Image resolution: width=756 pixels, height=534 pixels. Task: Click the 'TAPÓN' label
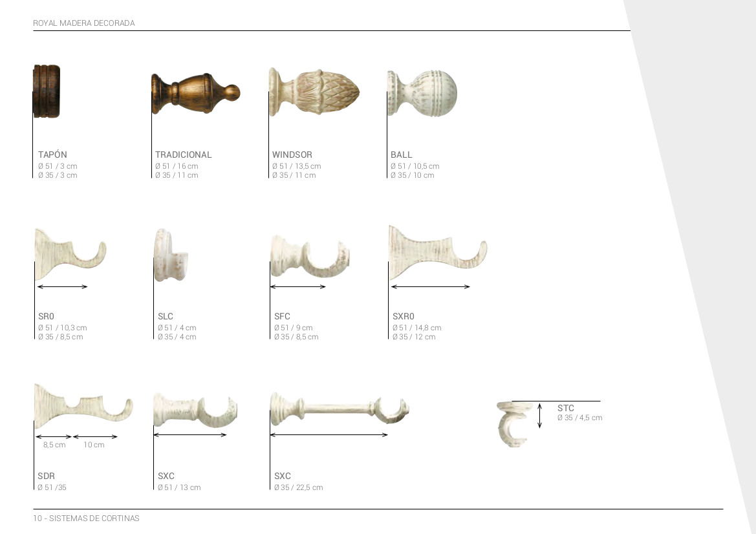[x=52, y=155]
